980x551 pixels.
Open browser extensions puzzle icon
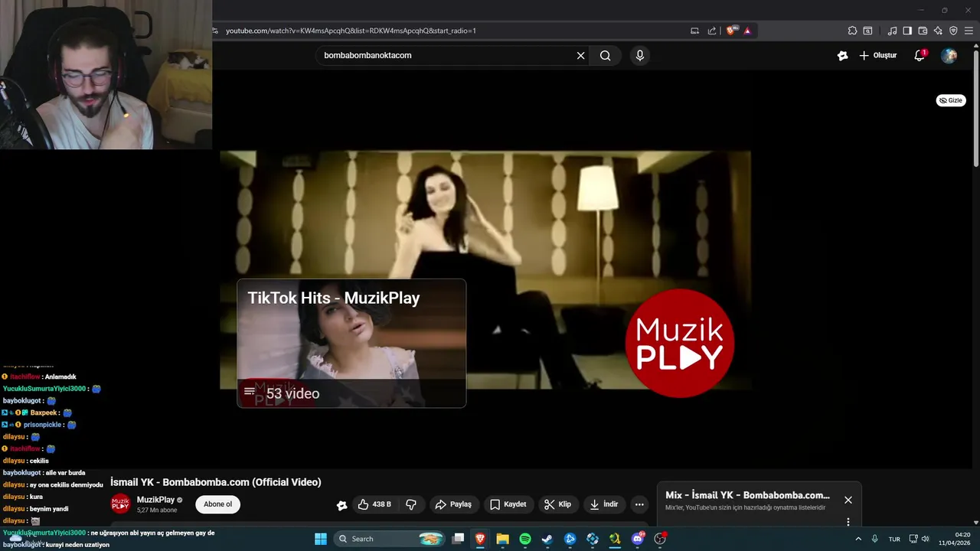[x=852, y=31]
